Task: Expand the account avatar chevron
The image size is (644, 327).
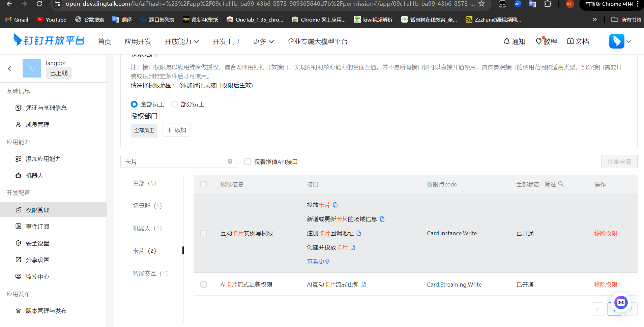Action: click(x=629, y=41)
